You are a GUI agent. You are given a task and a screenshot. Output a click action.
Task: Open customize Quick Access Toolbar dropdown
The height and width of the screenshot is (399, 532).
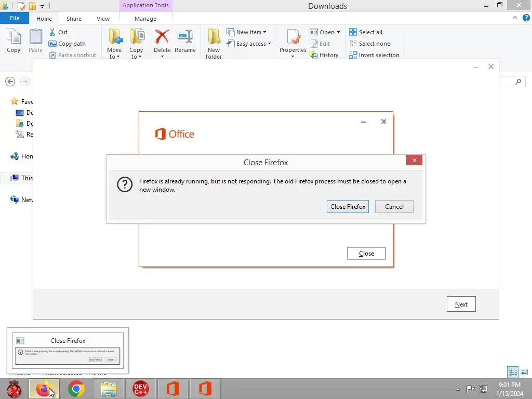(x=42, y=6)
